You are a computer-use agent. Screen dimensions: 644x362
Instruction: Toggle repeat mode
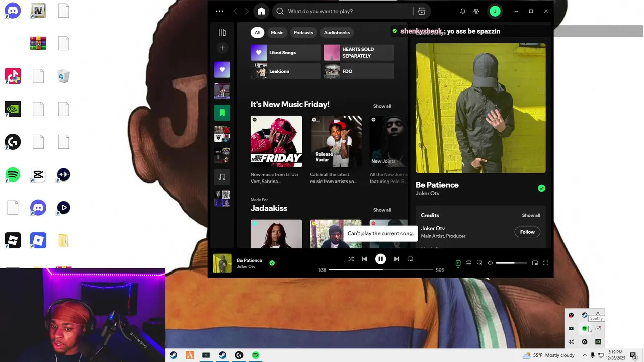410,259
